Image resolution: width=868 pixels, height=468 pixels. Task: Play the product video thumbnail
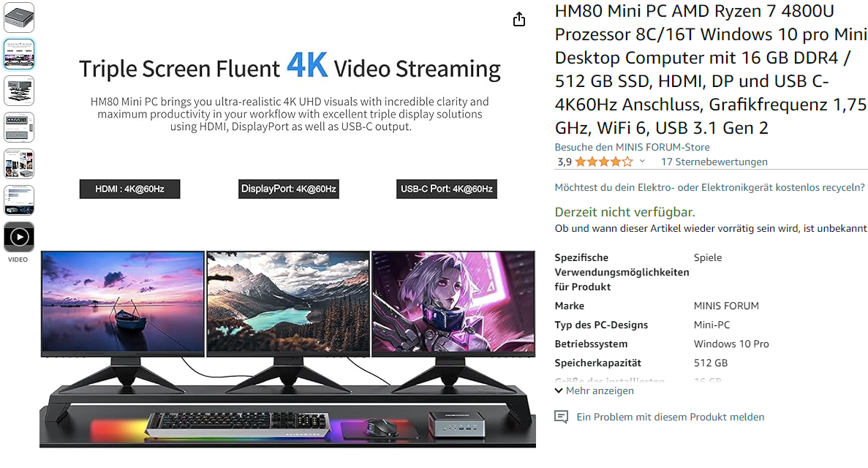pos(19,237)
